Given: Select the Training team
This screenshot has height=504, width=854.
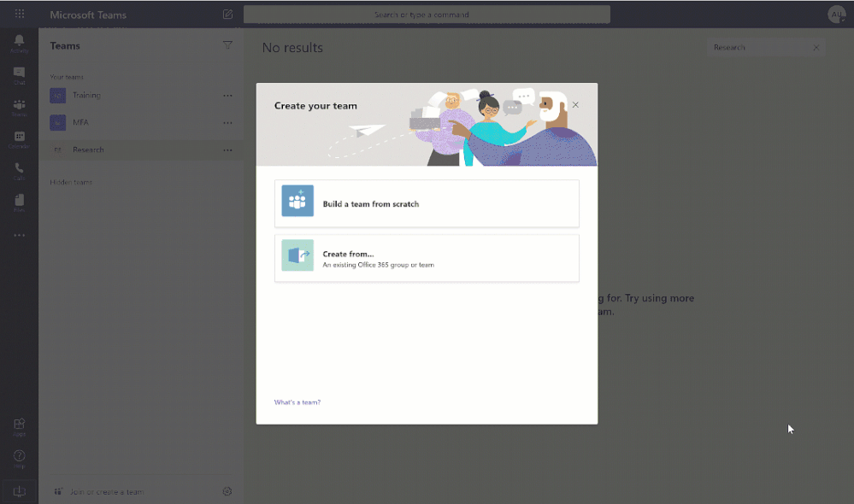Looking at the screenshot, I should click(140, 96).
